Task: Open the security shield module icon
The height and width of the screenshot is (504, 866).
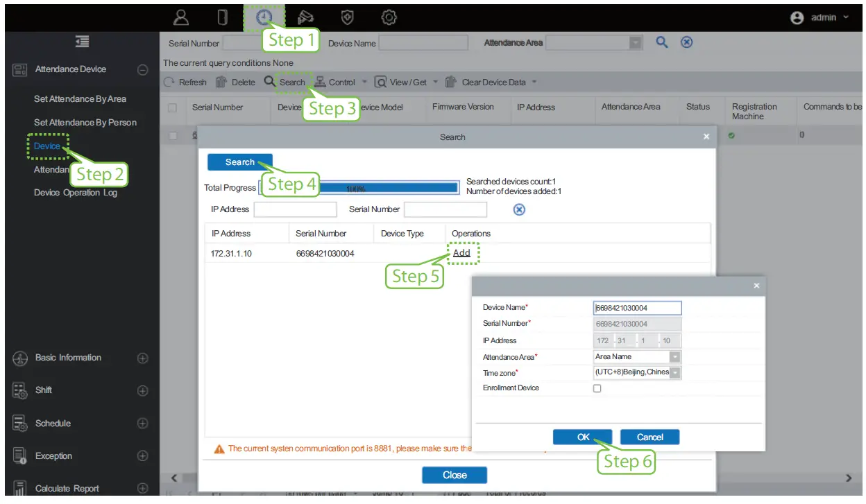Action: (x=347, y=17)
